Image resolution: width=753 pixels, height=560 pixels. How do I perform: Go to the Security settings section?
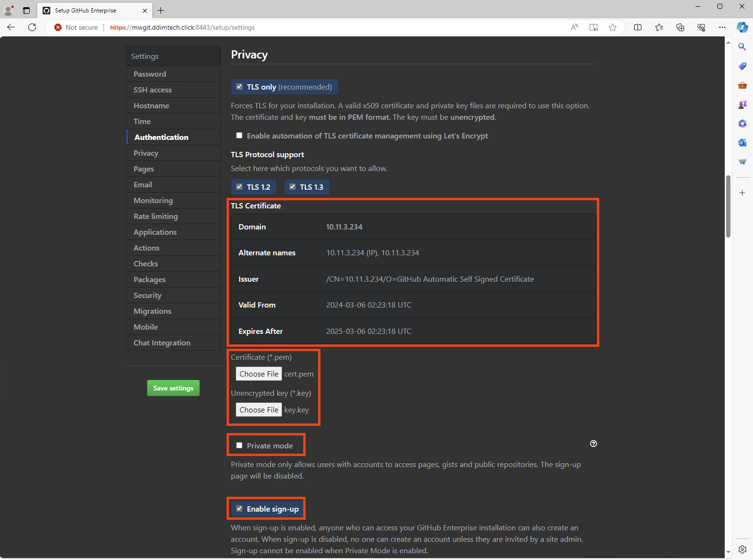click(173, 295)
